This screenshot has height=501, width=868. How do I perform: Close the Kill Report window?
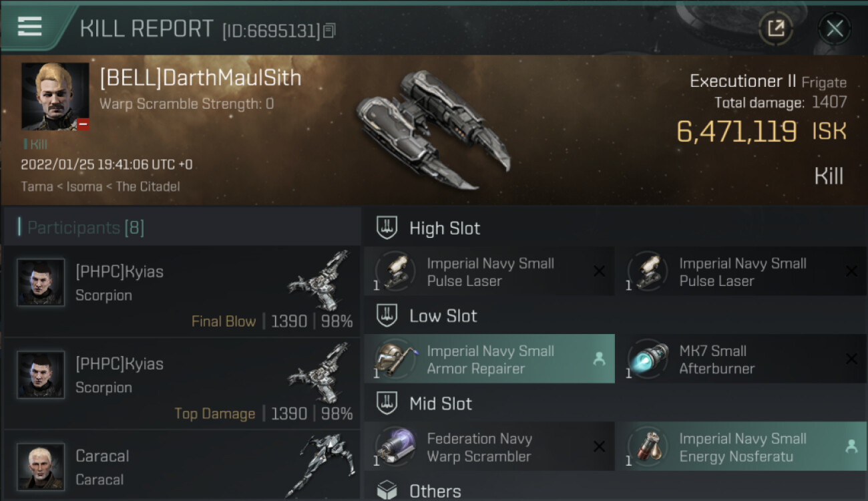(834, 29)
